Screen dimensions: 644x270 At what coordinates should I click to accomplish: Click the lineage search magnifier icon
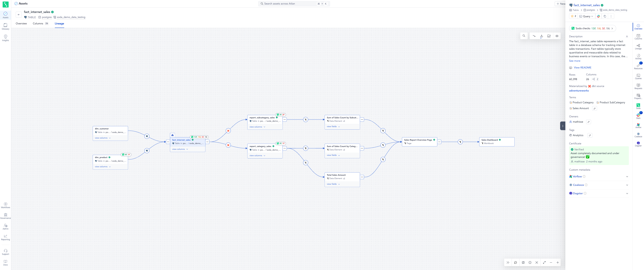(x=524, y=36)
